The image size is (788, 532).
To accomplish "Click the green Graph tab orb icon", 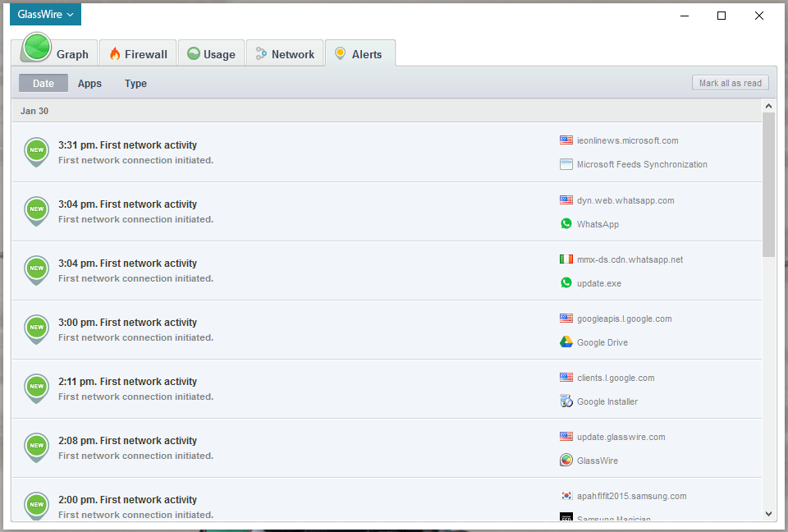I will point(36,48).
